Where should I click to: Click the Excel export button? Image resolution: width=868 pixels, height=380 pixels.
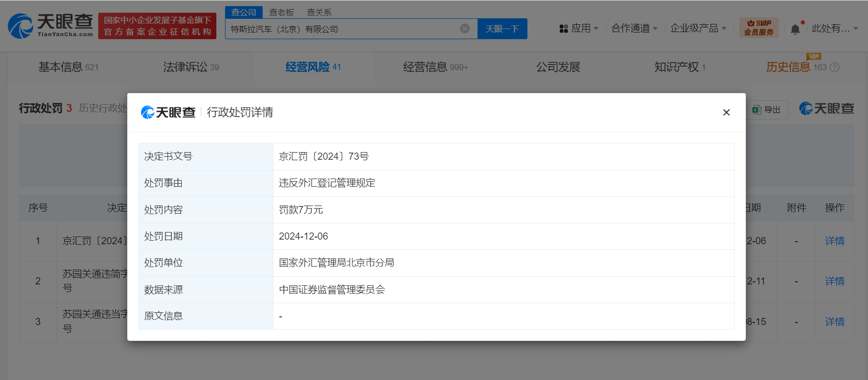tap(767, 109)
